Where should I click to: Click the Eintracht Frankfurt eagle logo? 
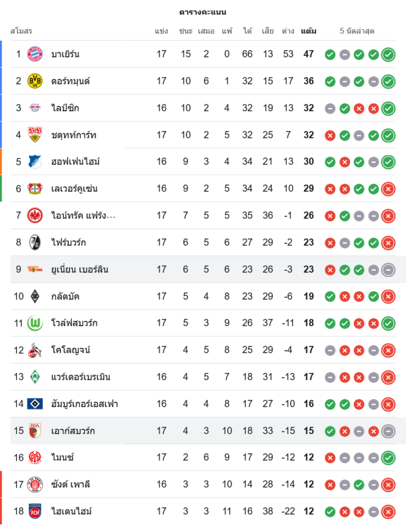[35, 215]
